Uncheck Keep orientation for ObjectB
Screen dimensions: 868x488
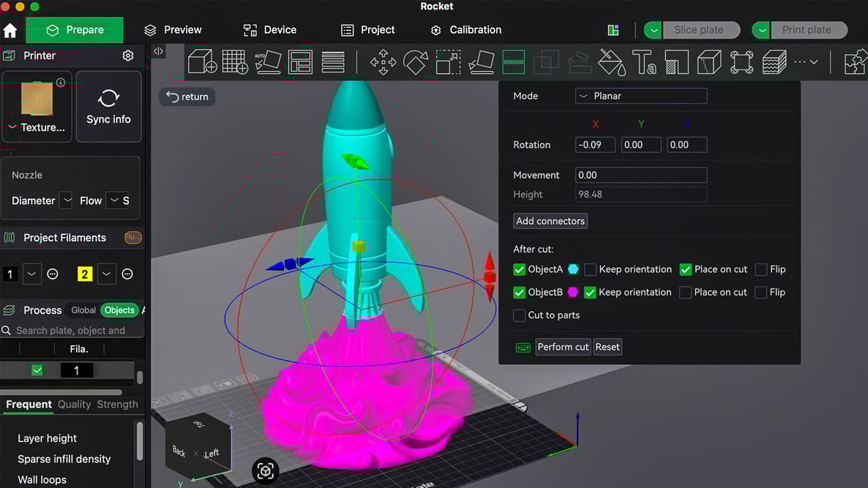[x=590, y=292]
